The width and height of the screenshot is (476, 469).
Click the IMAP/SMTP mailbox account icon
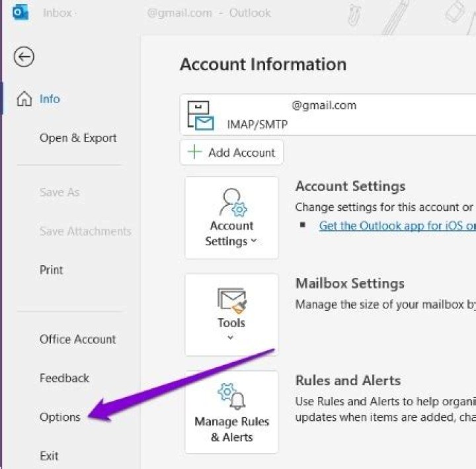(200, 115)
